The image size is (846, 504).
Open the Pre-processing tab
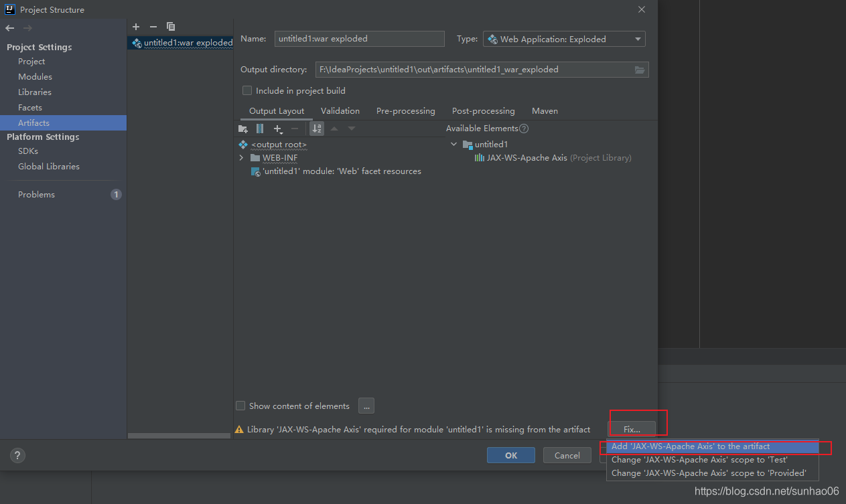coord(406,111)
